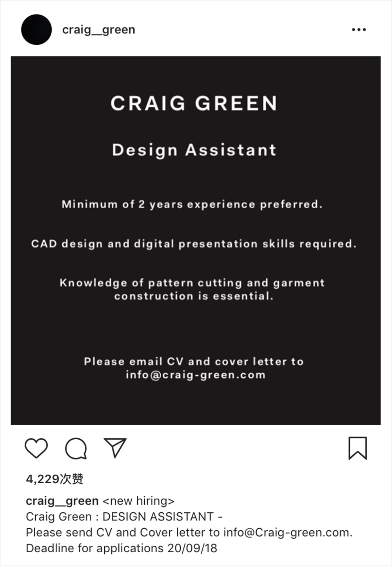Click the 'Please email CV and cover letter' line

point(194,361)
